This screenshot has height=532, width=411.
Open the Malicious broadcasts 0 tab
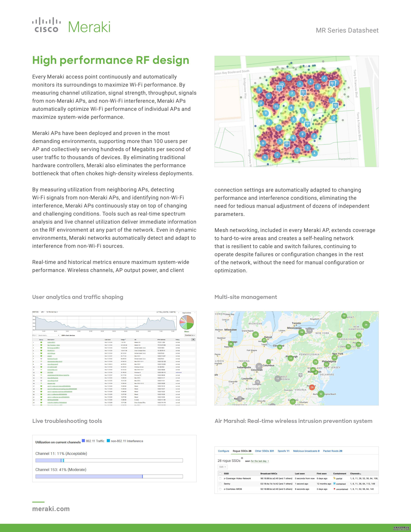[x=306, y=451]
